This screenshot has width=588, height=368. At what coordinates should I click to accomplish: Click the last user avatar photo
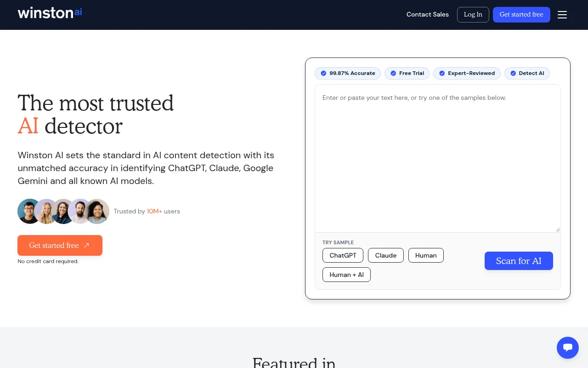coord(97,211)
